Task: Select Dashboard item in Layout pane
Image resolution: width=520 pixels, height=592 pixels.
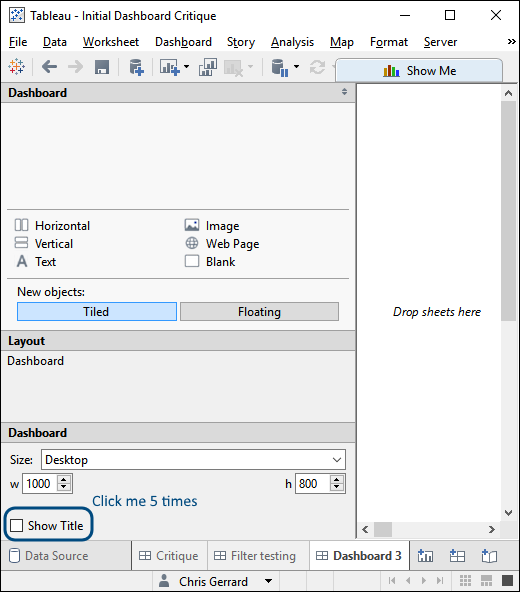Action: point(35,361)
